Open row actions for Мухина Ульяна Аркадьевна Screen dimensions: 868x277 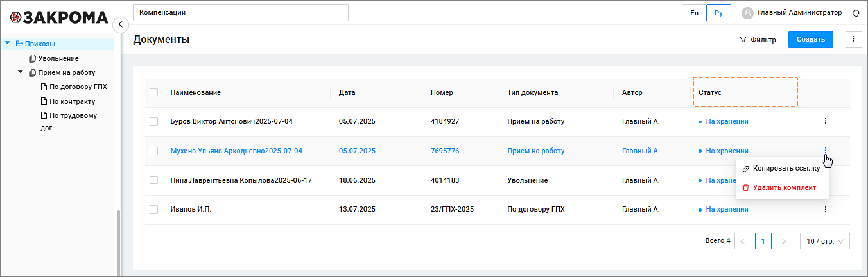[825, 151]
